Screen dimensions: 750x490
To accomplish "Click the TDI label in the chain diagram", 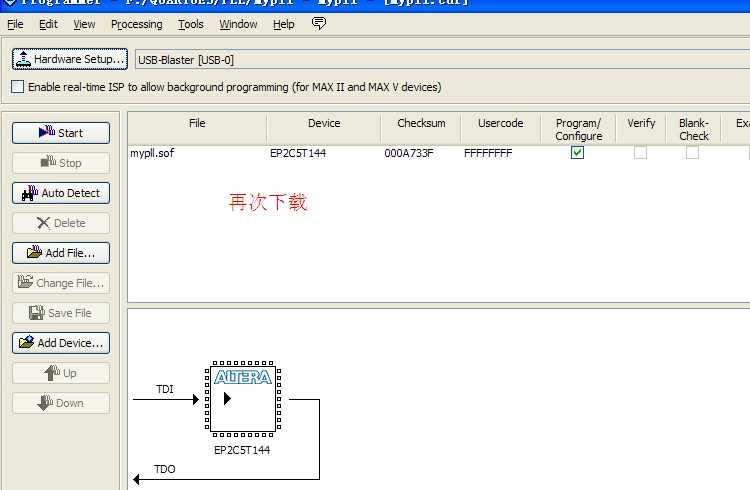I will point(165,389).
